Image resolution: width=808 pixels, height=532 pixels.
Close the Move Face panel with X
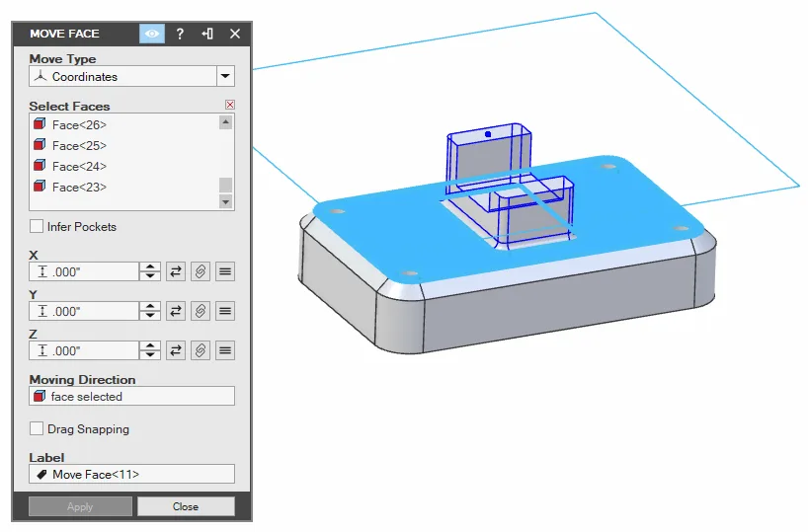coord(235,34)
